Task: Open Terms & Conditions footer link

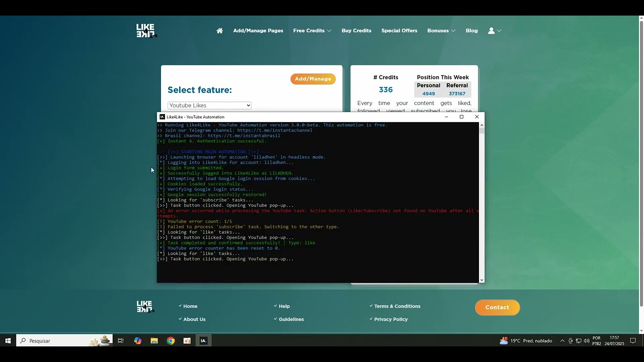Action: point(397,306)
